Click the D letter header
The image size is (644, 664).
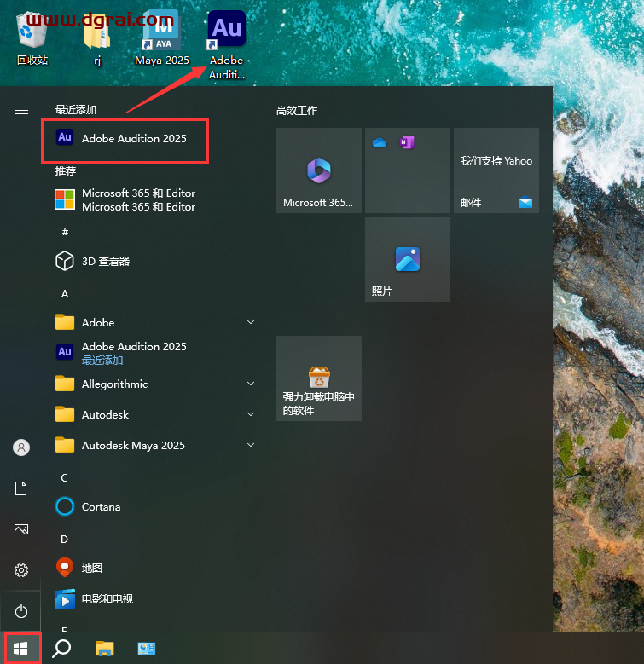65,539
